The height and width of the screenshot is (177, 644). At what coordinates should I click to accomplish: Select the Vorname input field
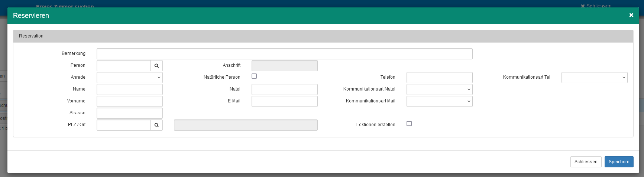click(129, 101)
